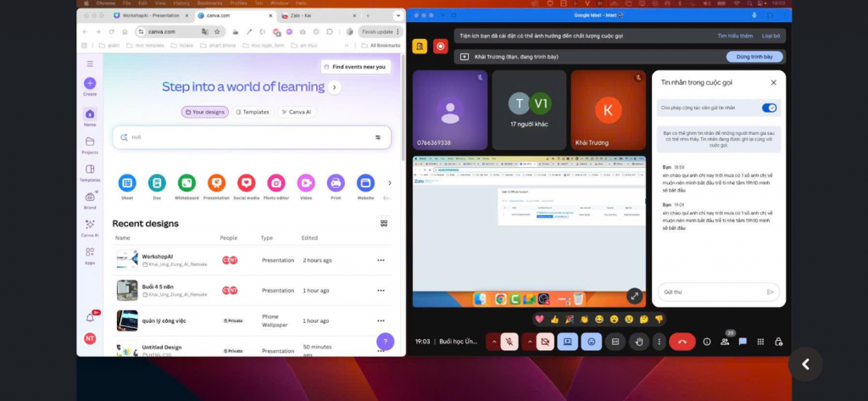Click the "Tìm hiểu thêm" link
This screenshot has width=868, height=401.
[734, 36]
